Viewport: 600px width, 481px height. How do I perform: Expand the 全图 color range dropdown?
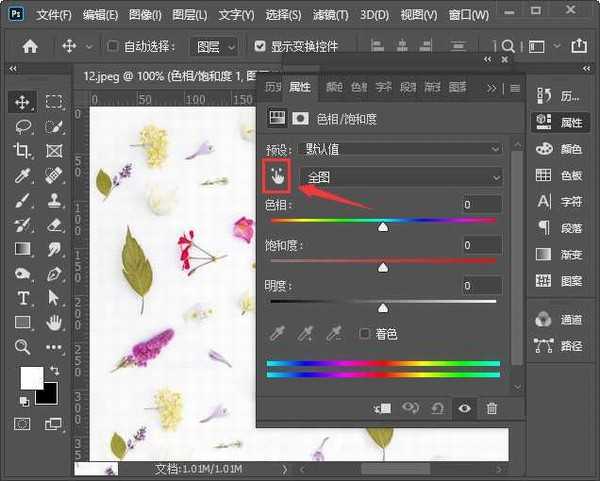pyautogui.click(x=402, y=177)
